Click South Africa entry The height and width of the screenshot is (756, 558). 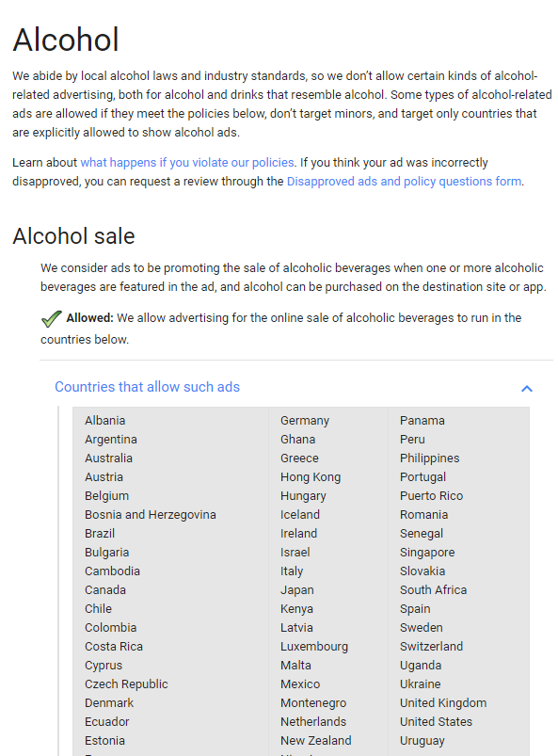pyautogui.click(x=433, y=590)
